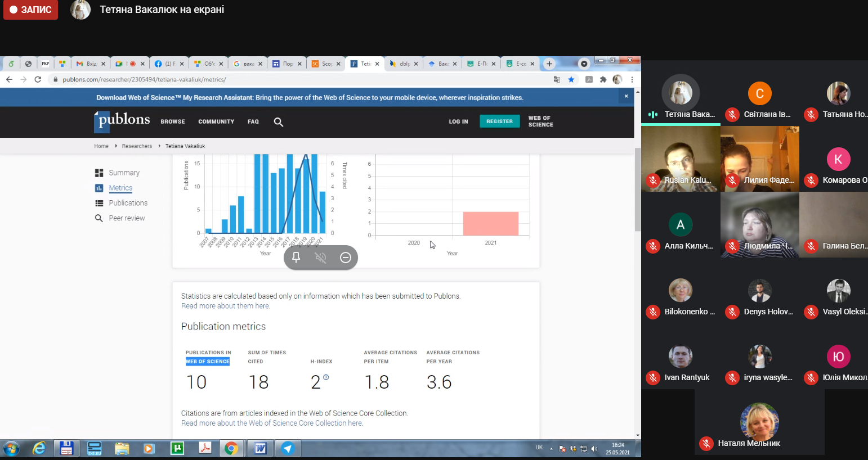Select Metrics in the sidebar
This screenshot has width=868, height=460.
pos(120,188)
